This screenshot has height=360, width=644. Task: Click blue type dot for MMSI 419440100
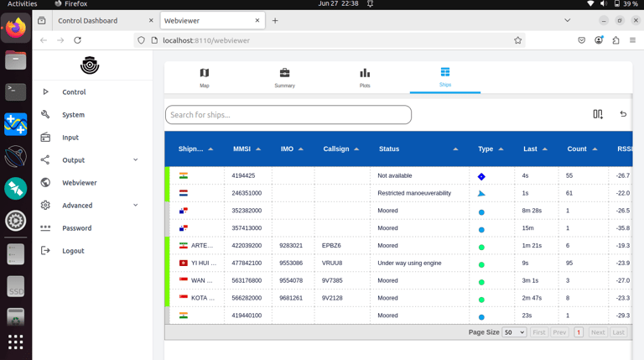(x=481, y=317)
